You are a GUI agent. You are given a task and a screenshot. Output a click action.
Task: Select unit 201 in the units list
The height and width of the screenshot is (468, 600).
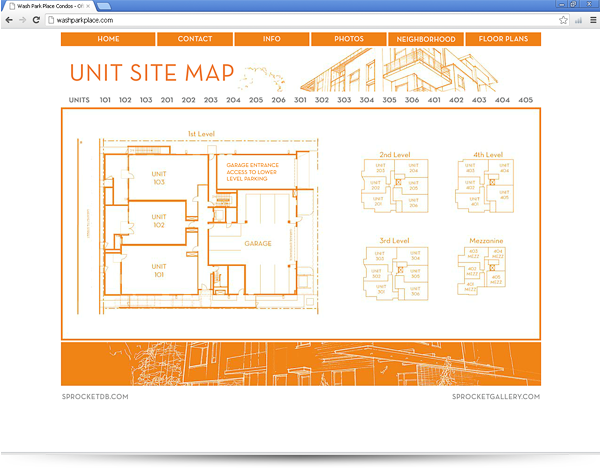point(167,100)
